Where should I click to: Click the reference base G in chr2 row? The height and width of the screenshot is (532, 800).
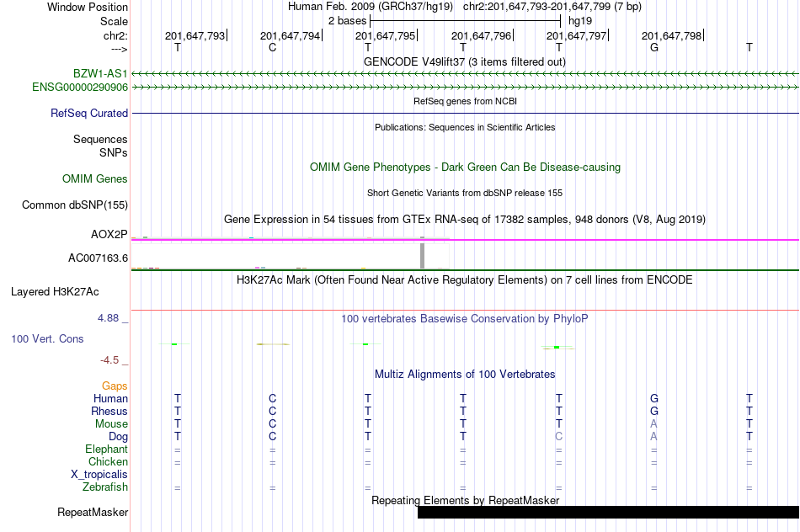pyautogui.click(x=654, y=47)
